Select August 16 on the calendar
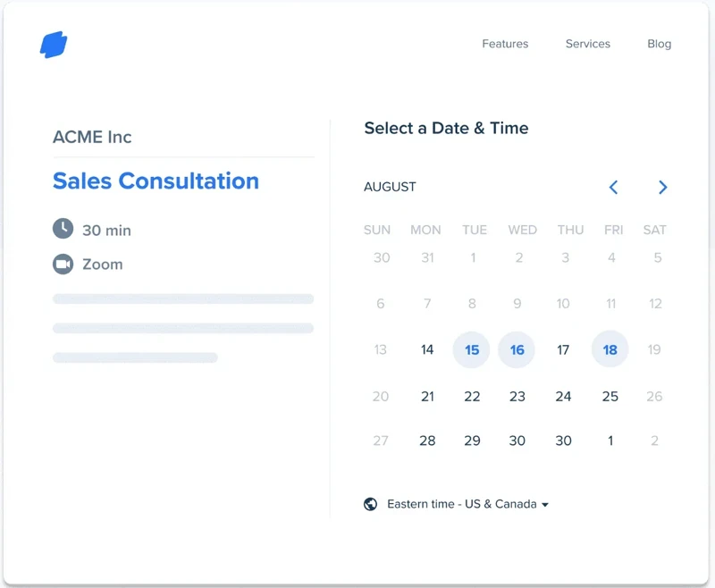The image size is (715, 588). tap(517, 349)
